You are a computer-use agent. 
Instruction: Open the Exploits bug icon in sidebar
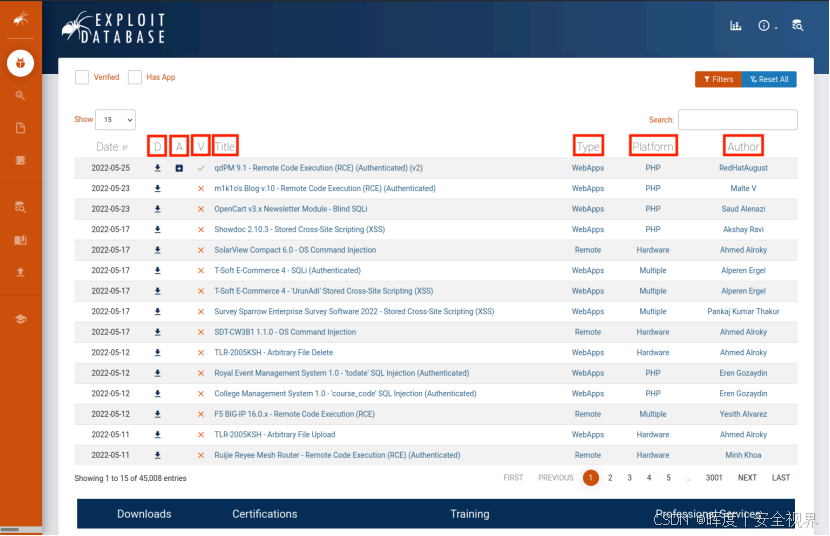point(20,63)
